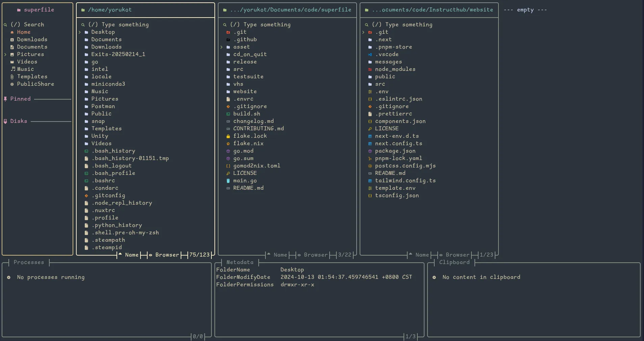Select the /home/yorukot panel header
644x341 pixels.
(x=110, y=10)
